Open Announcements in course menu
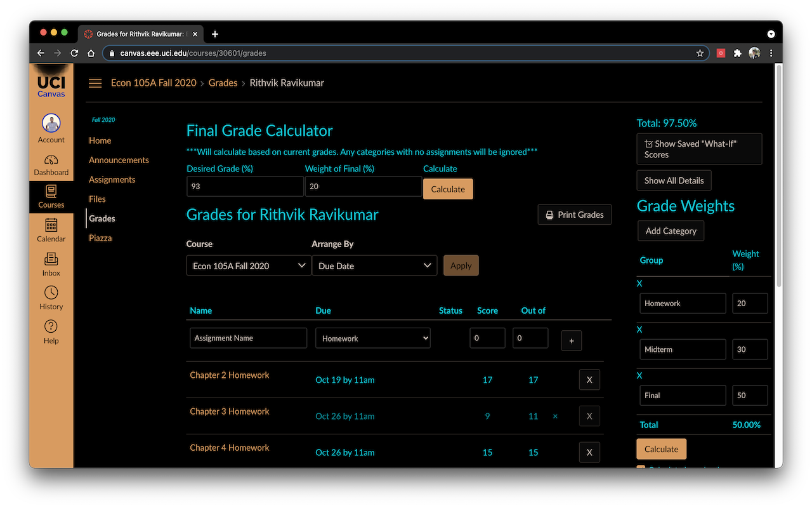The width and height of the screenshot is (812, 508). 119,160
